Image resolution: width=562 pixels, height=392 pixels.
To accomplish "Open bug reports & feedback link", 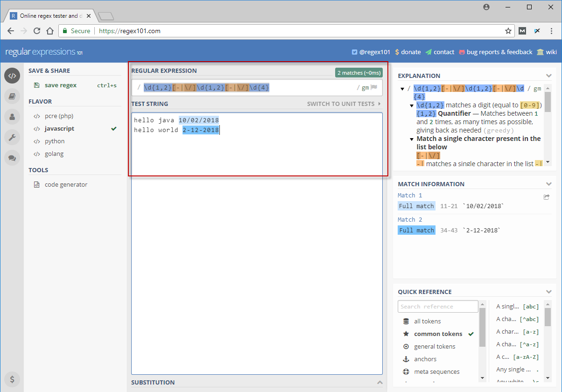I will coord(495,52).
